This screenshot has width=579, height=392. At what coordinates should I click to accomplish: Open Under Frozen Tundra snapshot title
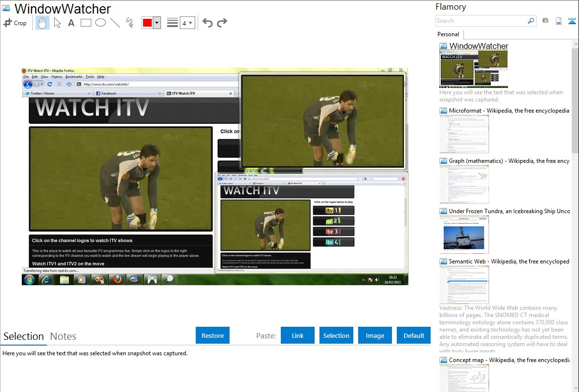(x=509, y=211)
